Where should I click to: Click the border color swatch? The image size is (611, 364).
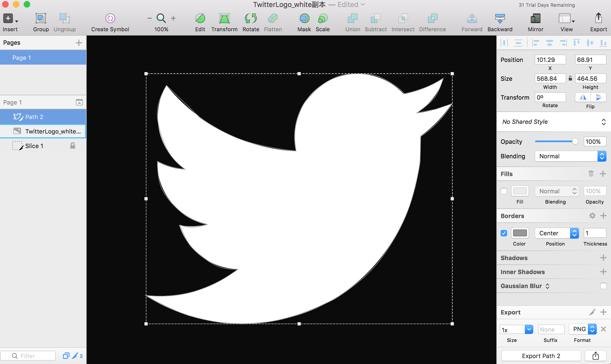[x=520, y=233]
